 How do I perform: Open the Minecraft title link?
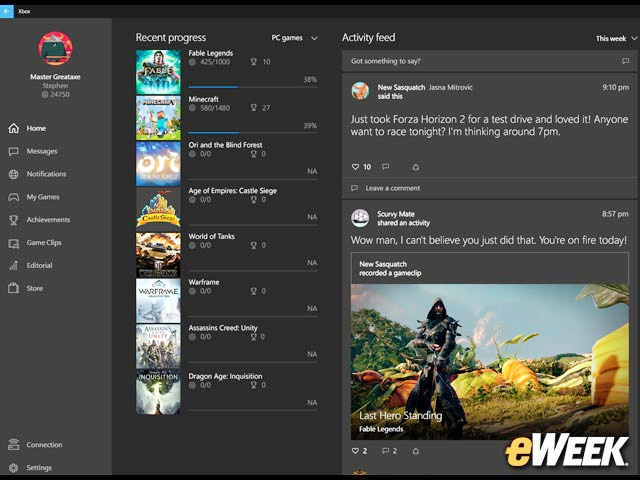click(203, 99)
